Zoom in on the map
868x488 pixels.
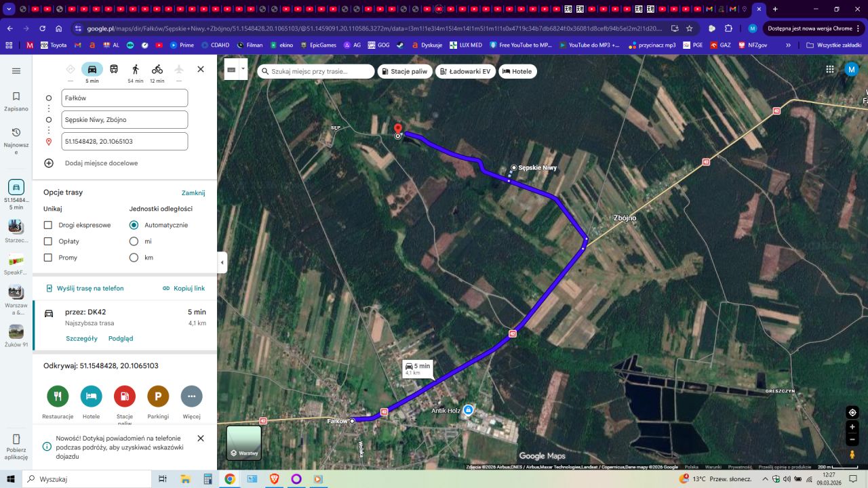pyautogui.click(x=852, y=427)
